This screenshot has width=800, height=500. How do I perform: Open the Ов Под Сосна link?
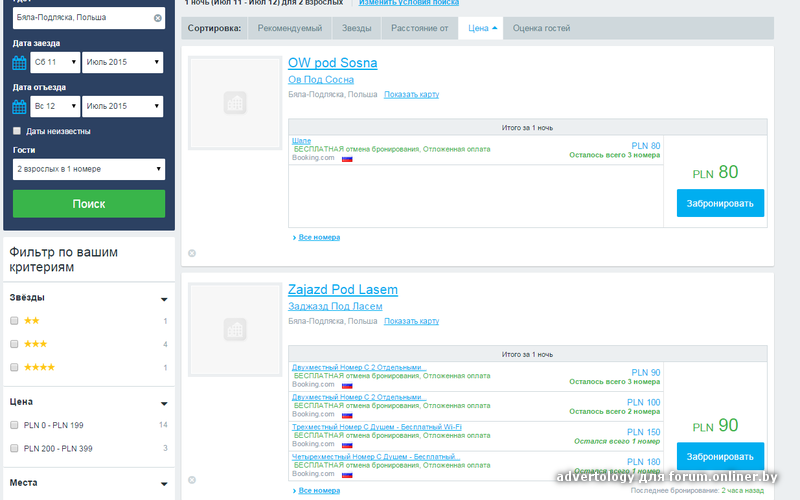(x=321, y=80)
